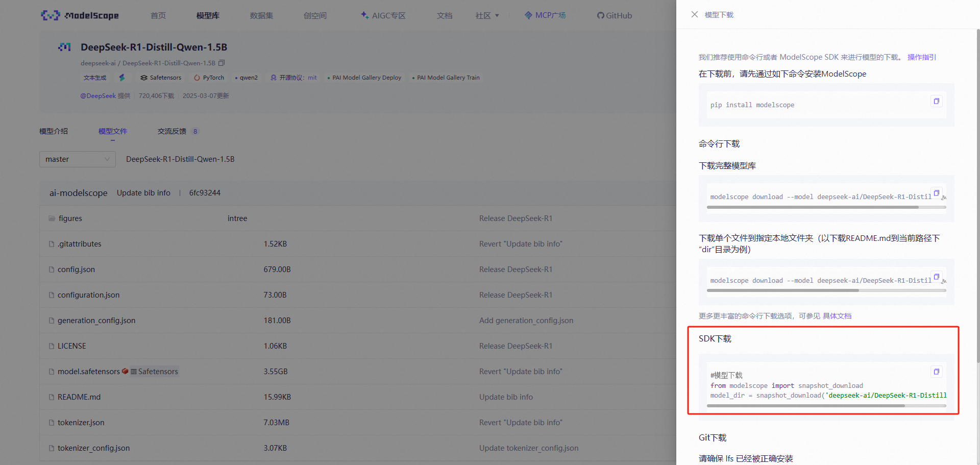Click the Add generation_config.json commit message
The image size is (980, 465).
pyautogui.click(x=526, y=321)
